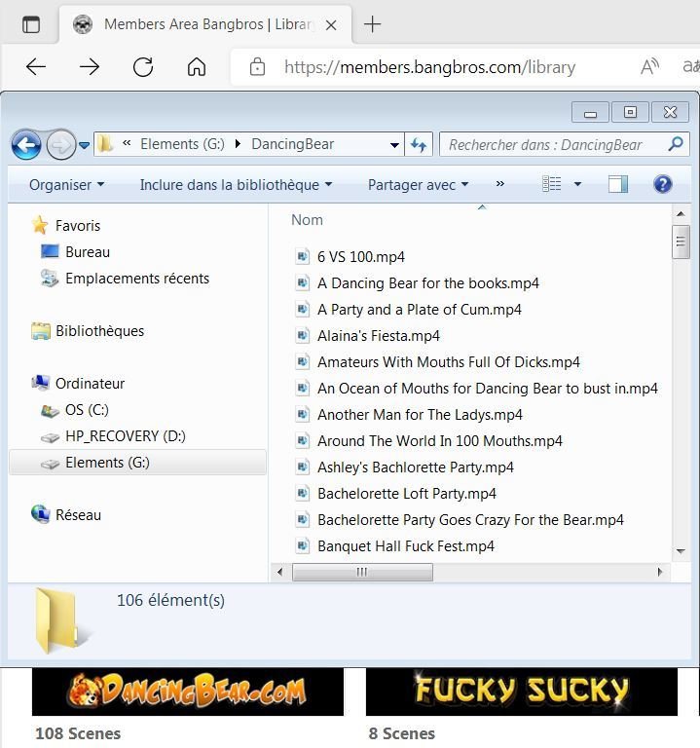Open view options dropdown arrow
Image resolution: width=700 pixels, height=748 pixels.
pos(577,184)
